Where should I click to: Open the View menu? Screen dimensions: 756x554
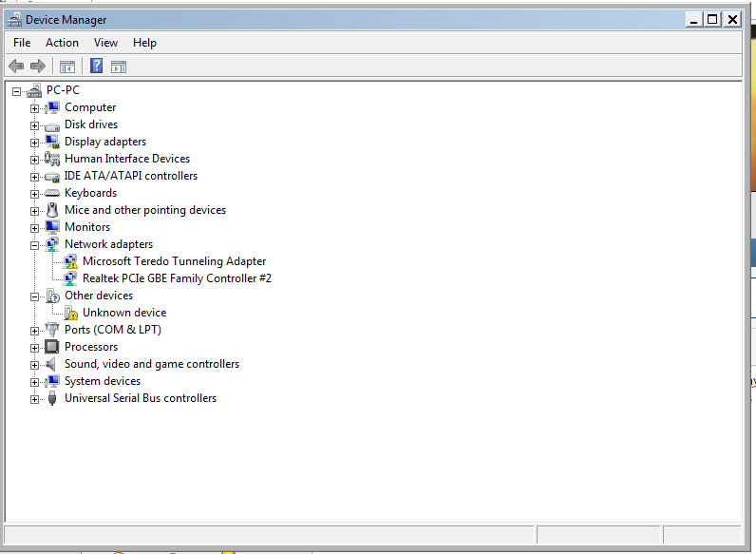(x=105, y=43)
